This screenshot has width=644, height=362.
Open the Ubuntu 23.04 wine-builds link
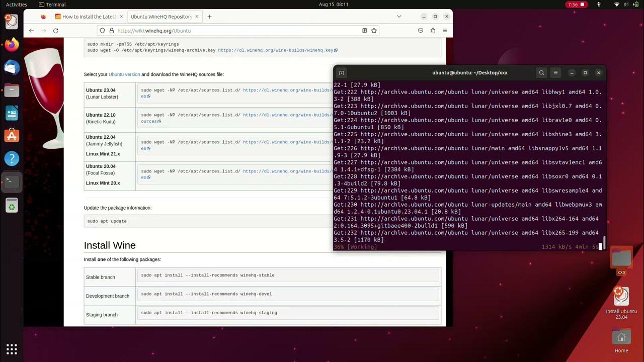click(x=288, y=90)
